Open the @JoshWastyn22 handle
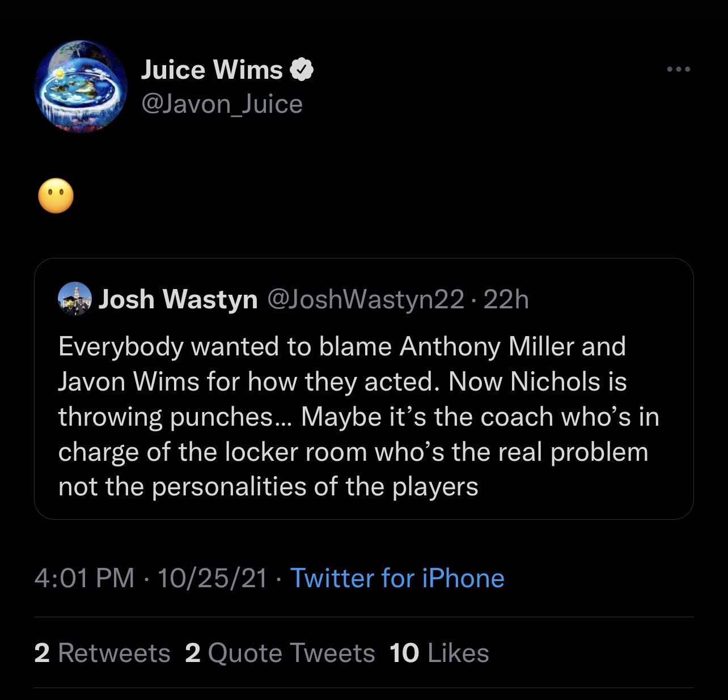The width and height of the screenshot is (728, 700). (x=365, y=299)
